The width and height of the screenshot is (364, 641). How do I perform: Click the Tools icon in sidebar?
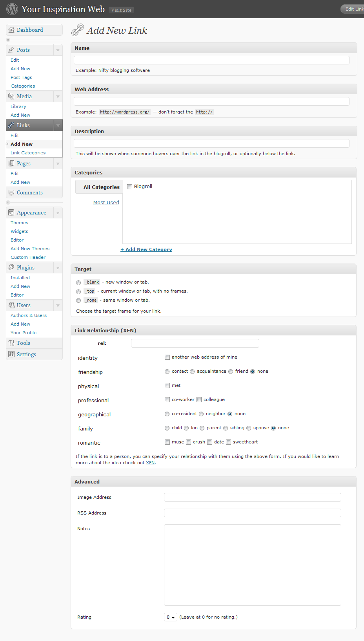click(11, 343)
